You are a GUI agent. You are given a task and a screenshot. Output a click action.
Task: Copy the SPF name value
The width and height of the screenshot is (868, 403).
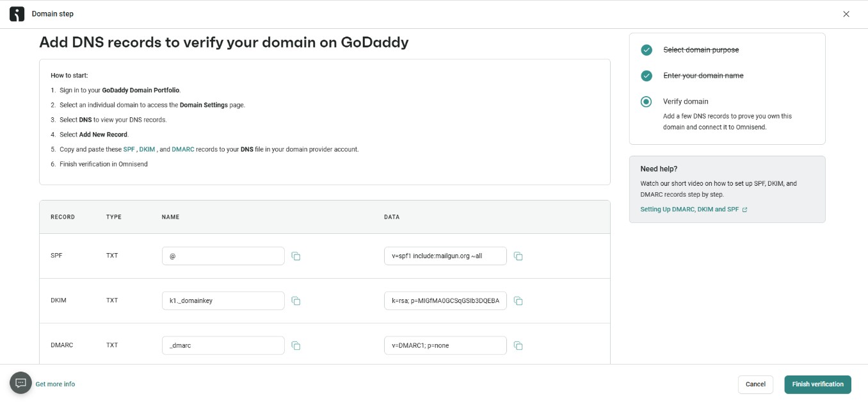[296, 256]
